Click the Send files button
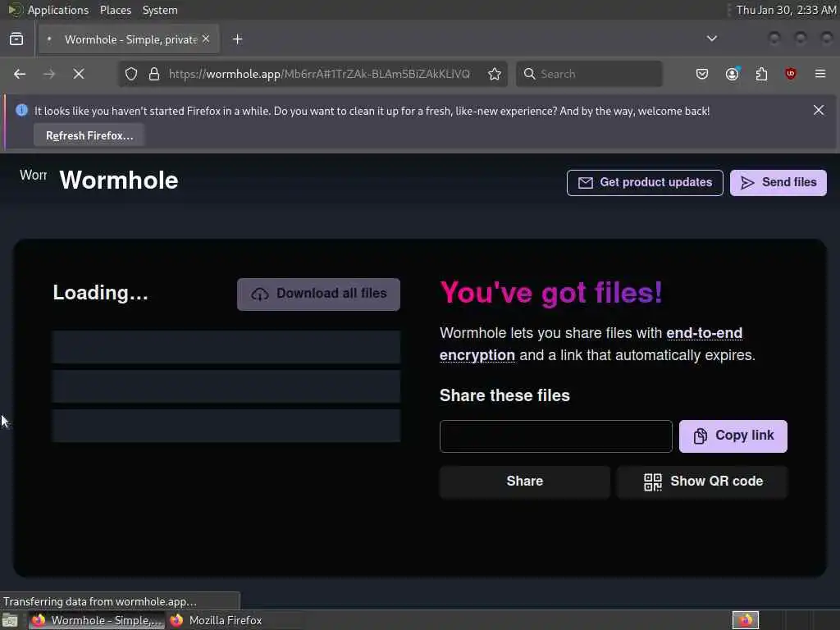This screenshot has height=630, width=840. 778,183
